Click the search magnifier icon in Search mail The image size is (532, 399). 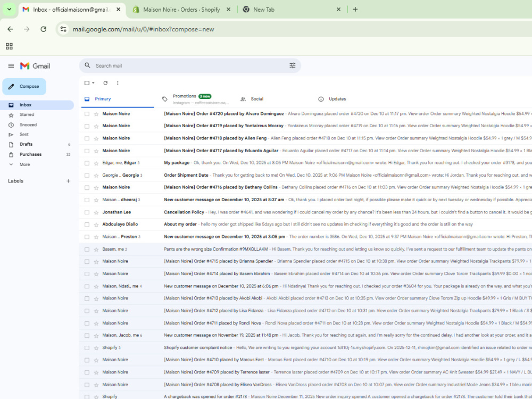point(88,65)
